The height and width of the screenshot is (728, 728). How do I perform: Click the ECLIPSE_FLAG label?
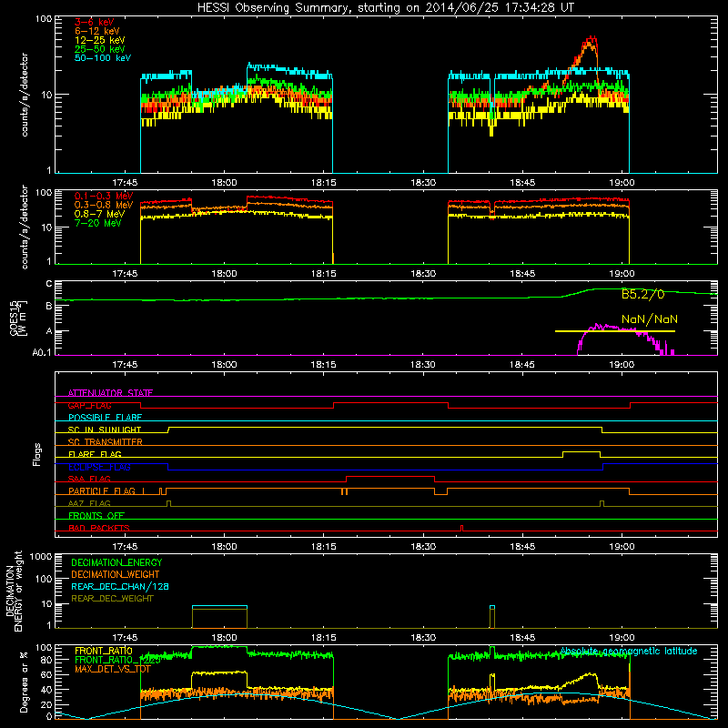[x=99, y=467]
